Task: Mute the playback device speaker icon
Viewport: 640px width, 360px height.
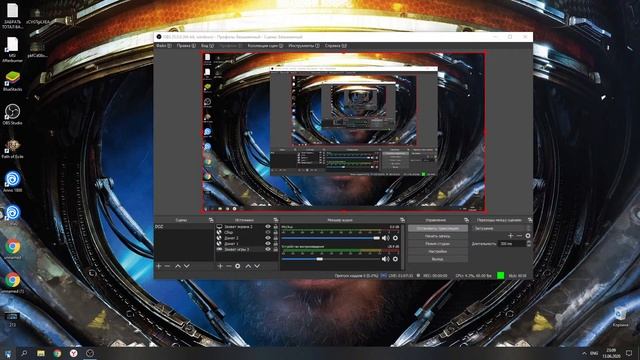Action: (x=385, y=259)
